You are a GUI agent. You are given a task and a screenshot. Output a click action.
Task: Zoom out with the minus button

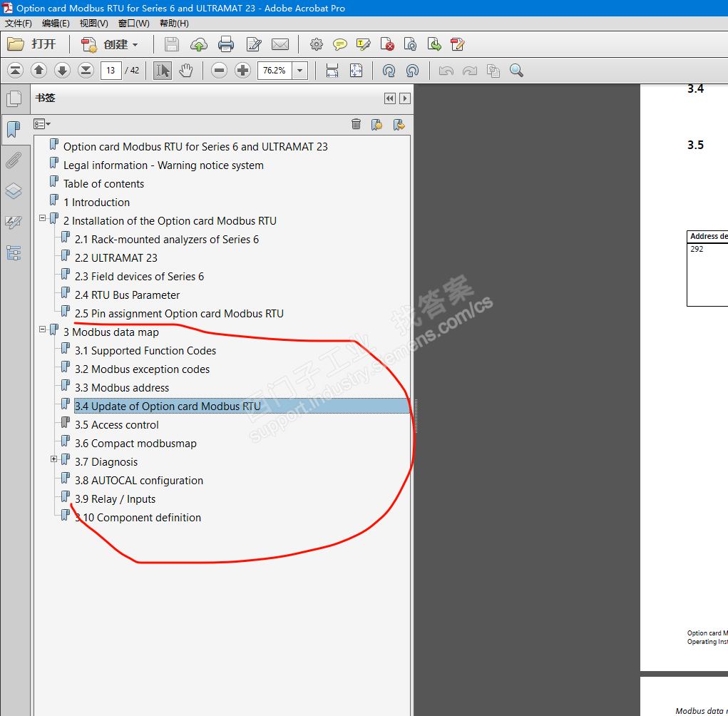click(219, 71)
